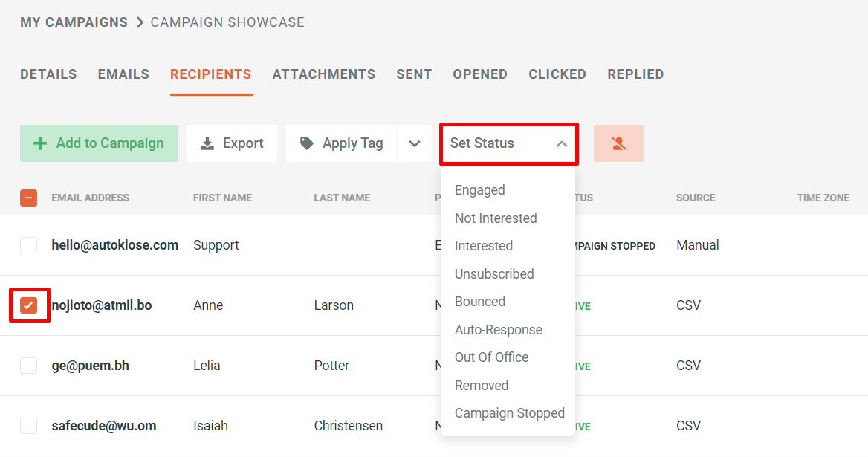
Task: Click email nojioto@atmil.bo
Action: (102, 305)
